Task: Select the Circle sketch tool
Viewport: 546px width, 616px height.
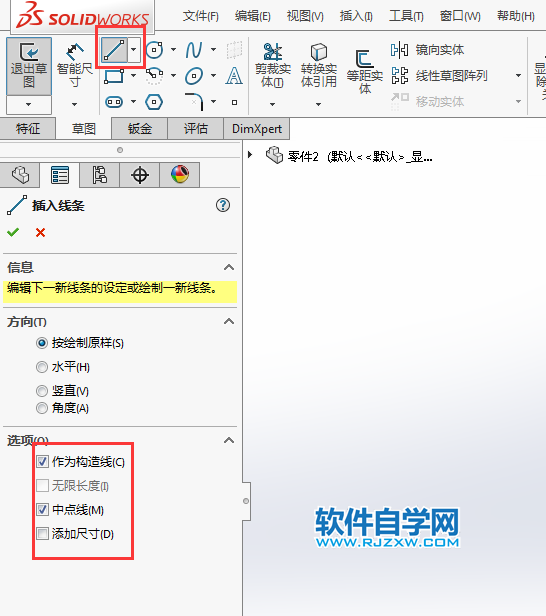Action: pos(154,50)
